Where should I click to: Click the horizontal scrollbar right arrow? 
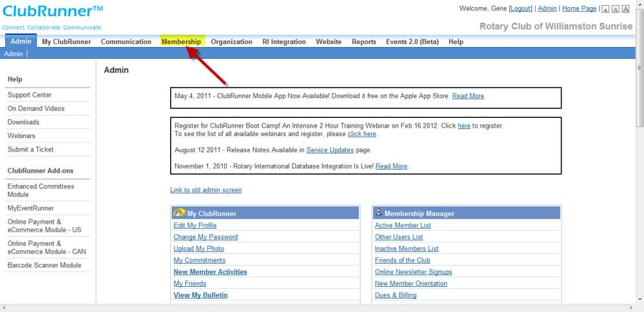click(632, 308)
